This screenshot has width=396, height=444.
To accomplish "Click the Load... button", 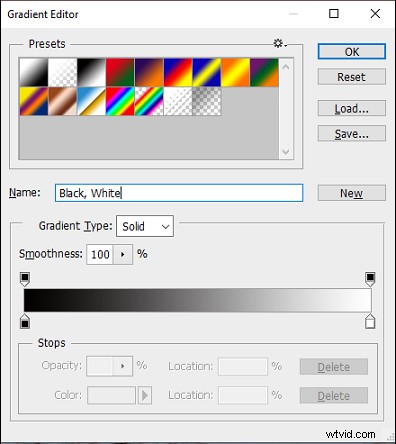I will click(352, 109).
